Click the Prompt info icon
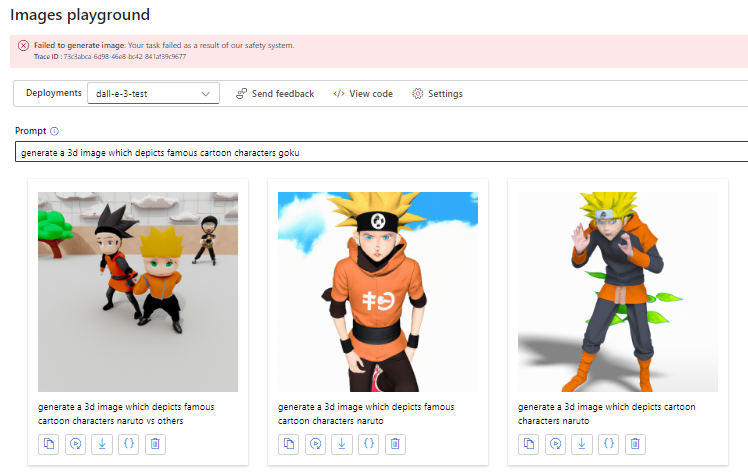The height and width of the screenshot is (474, 748). click(x=54, y=131)
